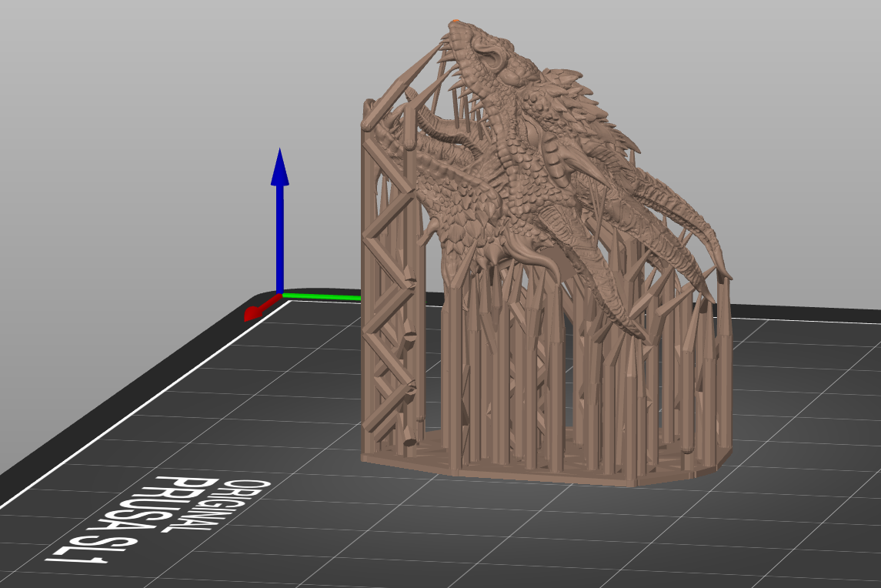Click the orange point on dragon snout tip

[x=456, y=22]
